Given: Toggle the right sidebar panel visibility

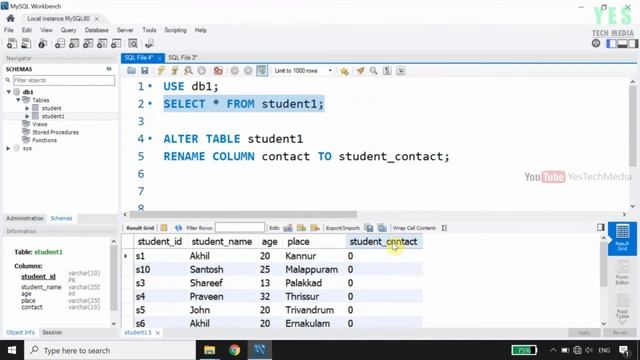Looking at the screenshot, I should point(633,44).
